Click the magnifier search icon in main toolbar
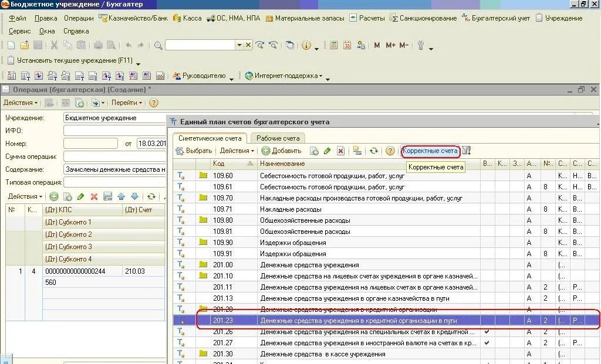This screenshot has width=601, height=364. point(158,46)
